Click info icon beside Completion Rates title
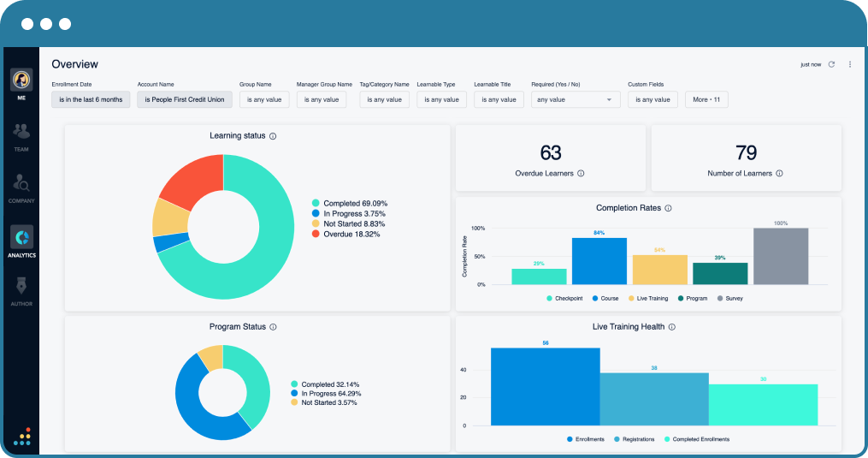Screen dimensions: 868x458 [668, 208]
